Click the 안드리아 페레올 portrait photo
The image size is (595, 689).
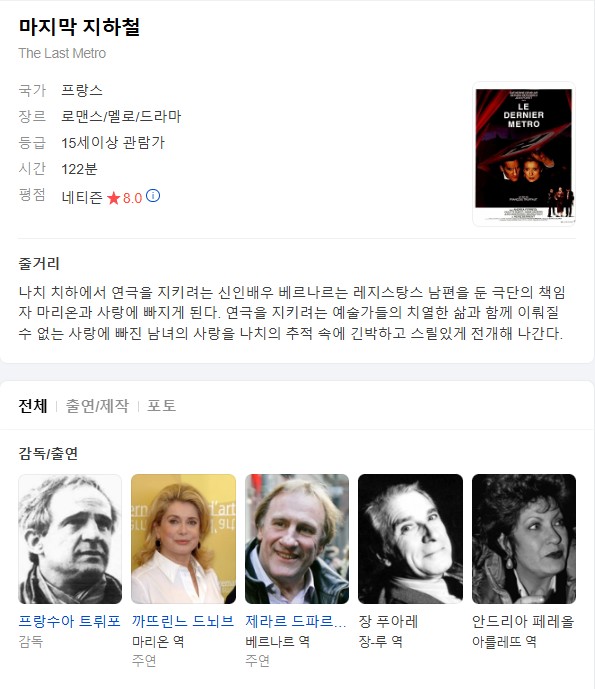tap(524, 539)
